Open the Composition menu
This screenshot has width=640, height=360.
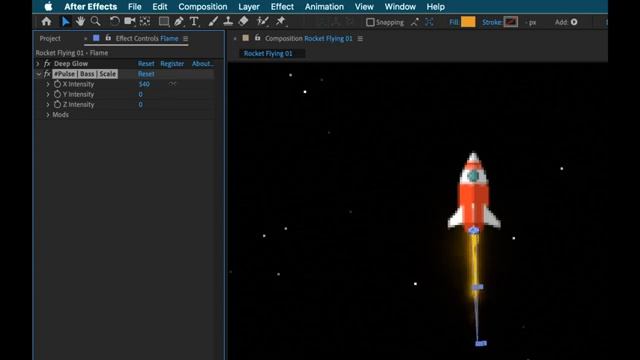tap(202, 7)
